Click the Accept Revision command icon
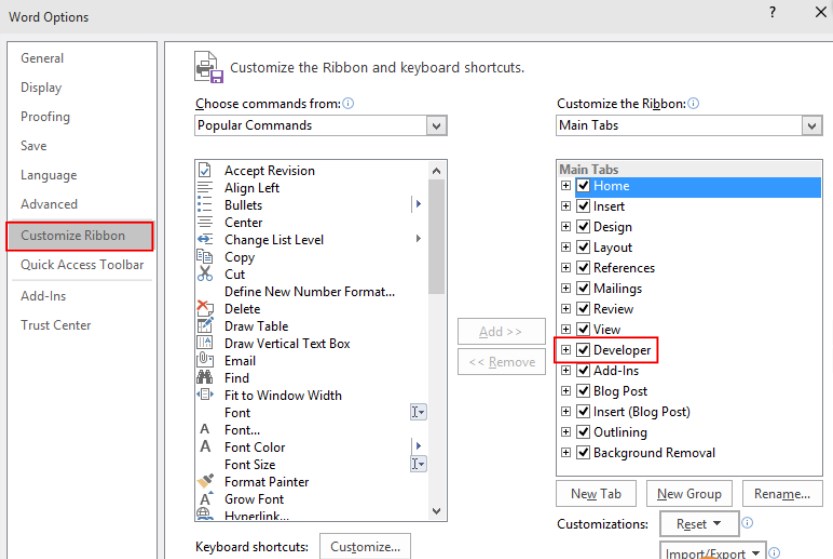 click(x=205, y=171)
